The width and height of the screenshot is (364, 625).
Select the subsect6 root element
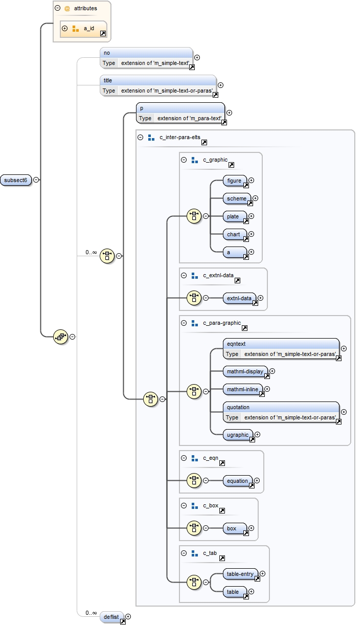(x=15, y=180)
